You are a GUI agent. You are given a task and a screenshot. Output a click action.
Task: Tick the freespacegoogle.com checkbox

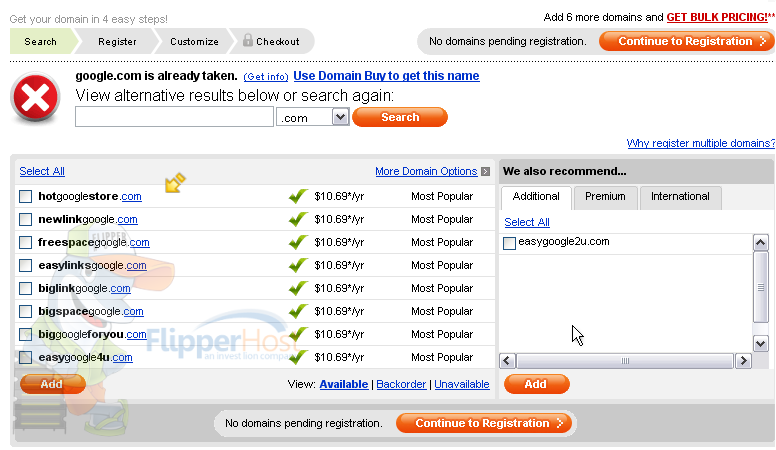(x=25, y=243)
